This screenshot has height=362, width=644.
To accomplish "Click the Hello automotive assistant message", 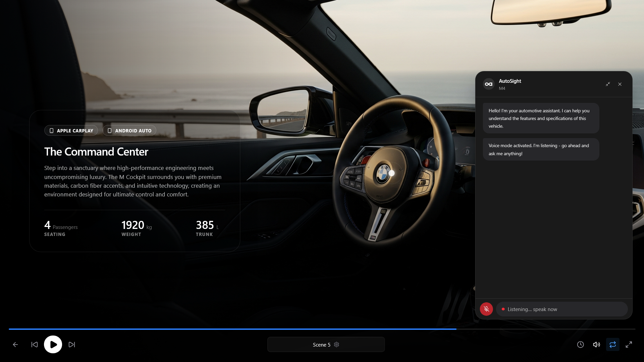I will (541, 118).
